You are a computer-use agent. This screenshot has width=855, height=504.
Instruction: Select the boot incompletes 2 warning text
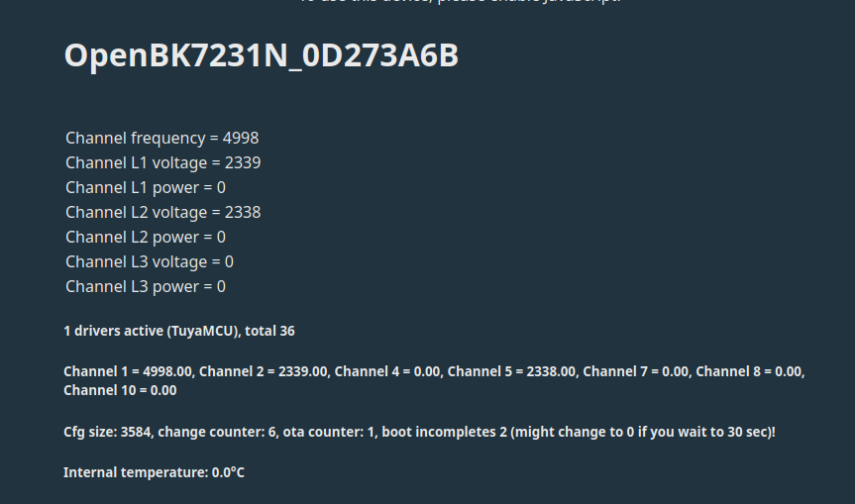(579, 432)
